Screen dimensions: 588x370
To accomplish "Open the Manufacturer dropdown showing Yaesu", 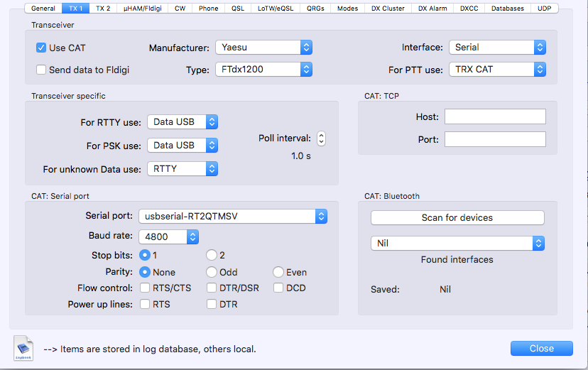I will coord(263,48).
